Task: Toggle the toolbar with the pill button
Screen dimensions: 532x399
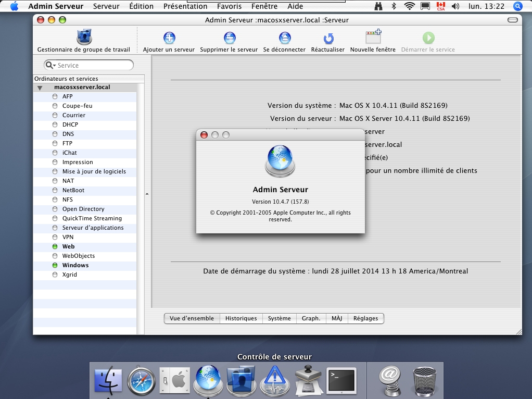Action: point(512,20)
